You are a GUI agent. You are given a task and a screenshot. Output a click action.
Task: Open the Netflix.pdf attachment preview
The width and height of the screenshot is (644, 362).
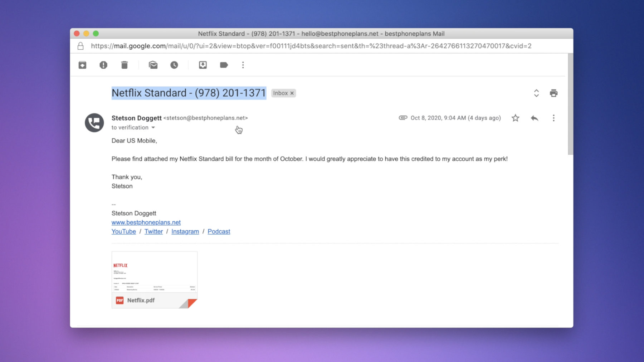tap(154, 273)
